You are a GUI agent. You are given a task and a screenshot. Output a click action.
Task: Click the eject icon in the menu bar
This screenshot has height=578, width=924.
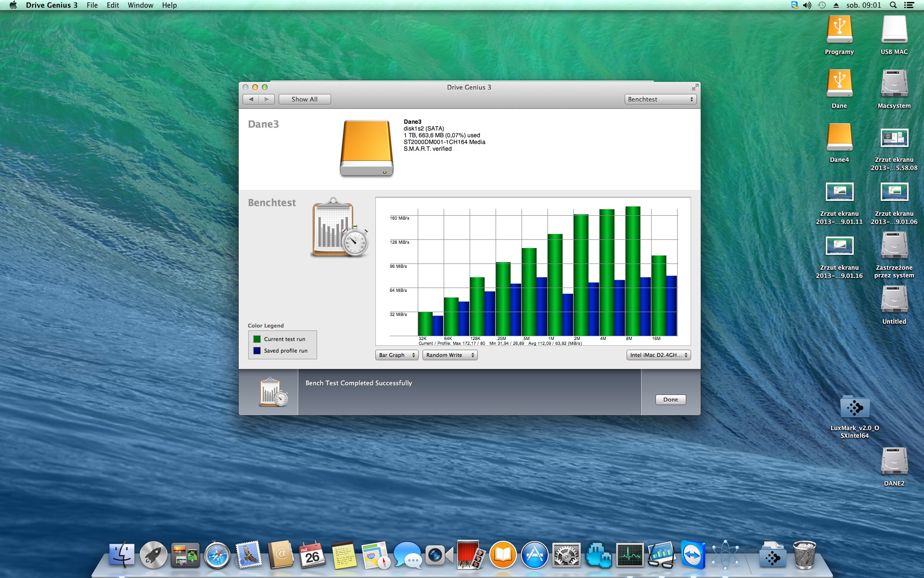click(x=836, y=5)
